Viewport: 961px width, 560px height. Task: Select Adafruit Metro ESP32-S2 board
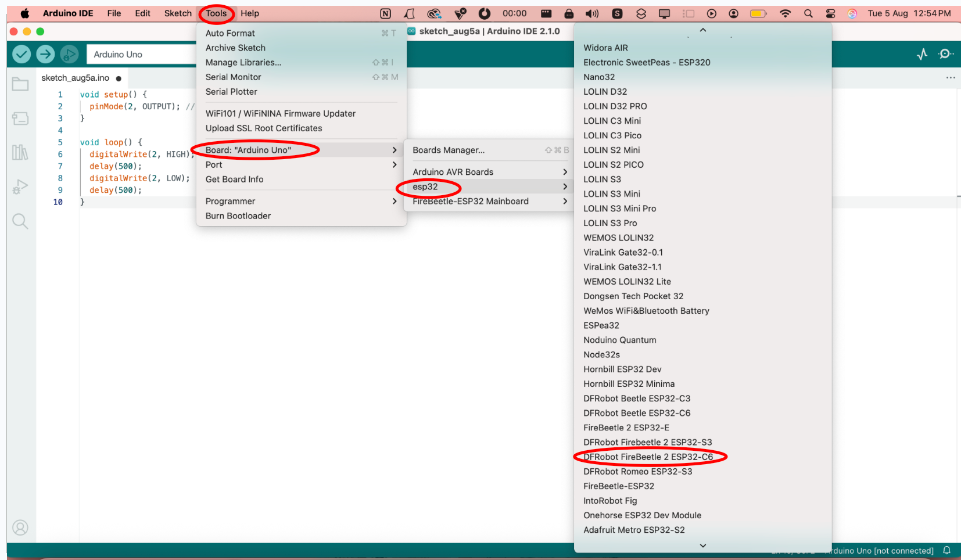(703, 530)
